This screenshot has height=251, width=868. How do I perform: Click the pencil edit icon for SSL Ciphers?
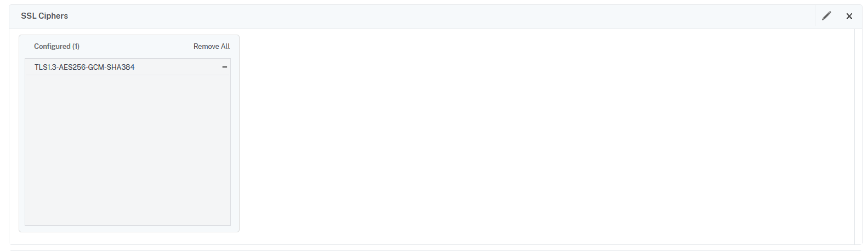click(x=826, y=16)
